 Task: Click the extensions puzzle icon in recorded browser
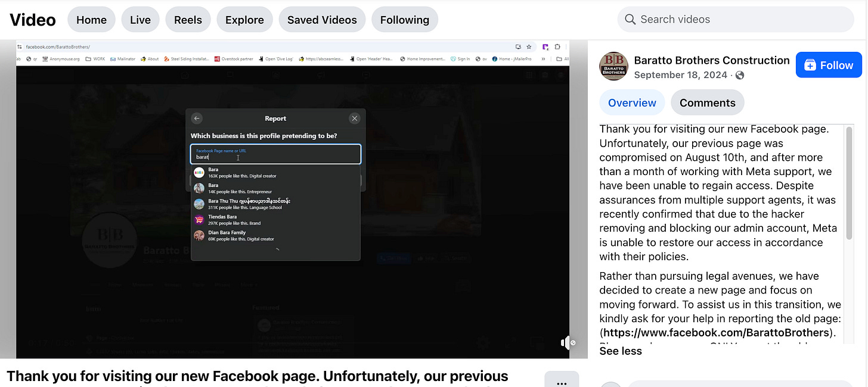(x=557, y=46)
